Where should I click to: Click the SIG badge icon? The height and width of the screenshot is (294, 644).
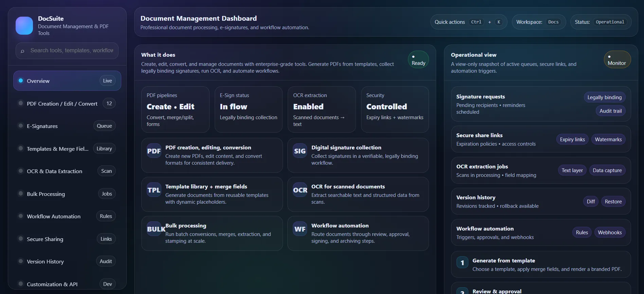(x=300, y=151)
